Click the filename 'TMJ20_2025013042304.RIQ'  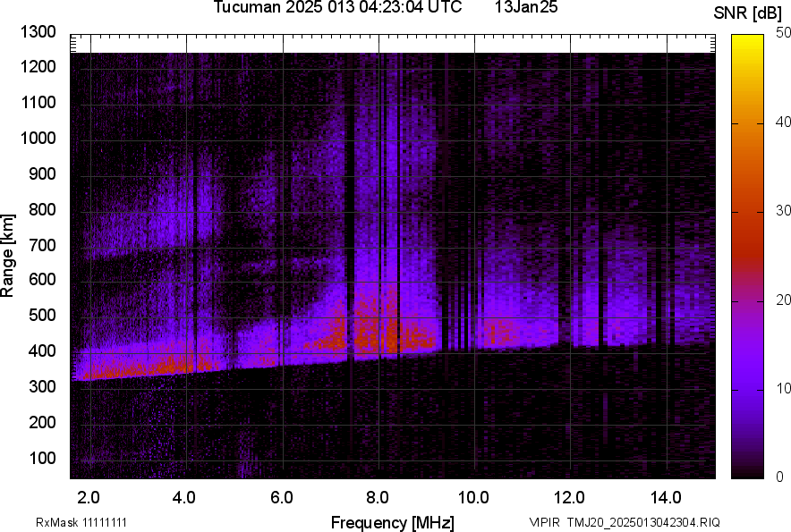[x=643, y=522]
